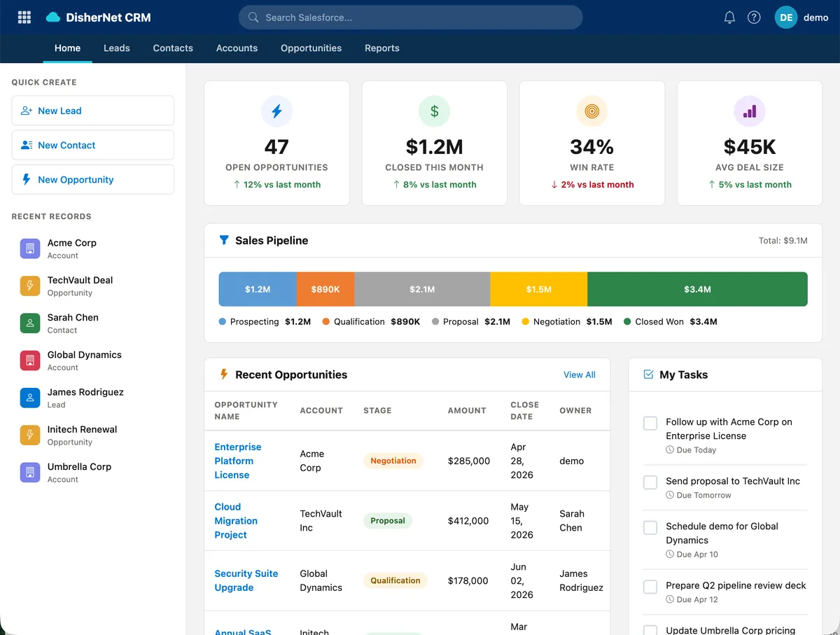Open the Reports tab
This screenshot has height=635, width=840.
(x=382, y=48)
